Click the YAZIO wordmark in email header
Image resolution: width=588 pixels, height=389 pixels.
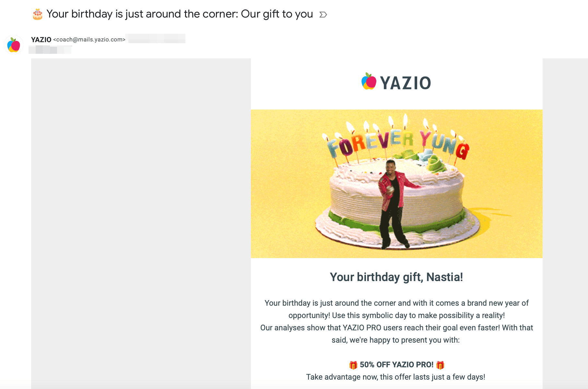(x=405, y=83)
